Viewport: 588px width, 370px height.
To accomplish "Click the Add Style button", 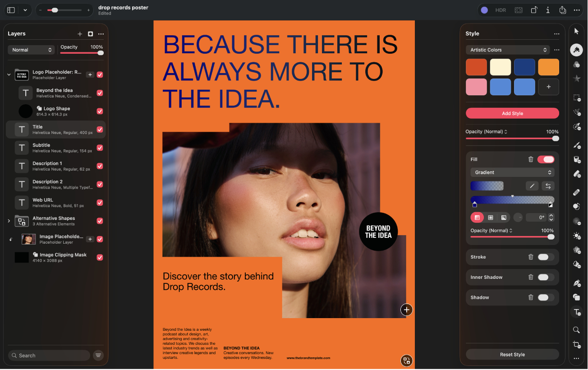I will click(x=512, y=113).
